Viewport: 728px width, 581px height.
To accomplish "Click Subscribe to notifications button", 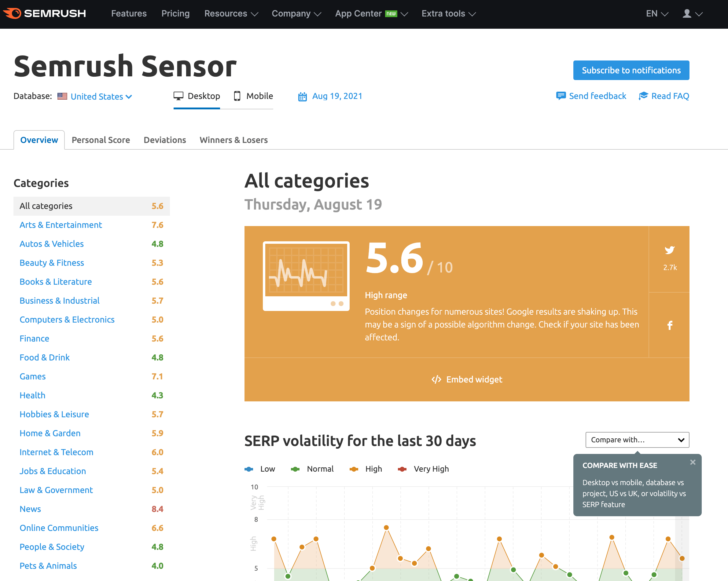I will [x=631, y=70].
